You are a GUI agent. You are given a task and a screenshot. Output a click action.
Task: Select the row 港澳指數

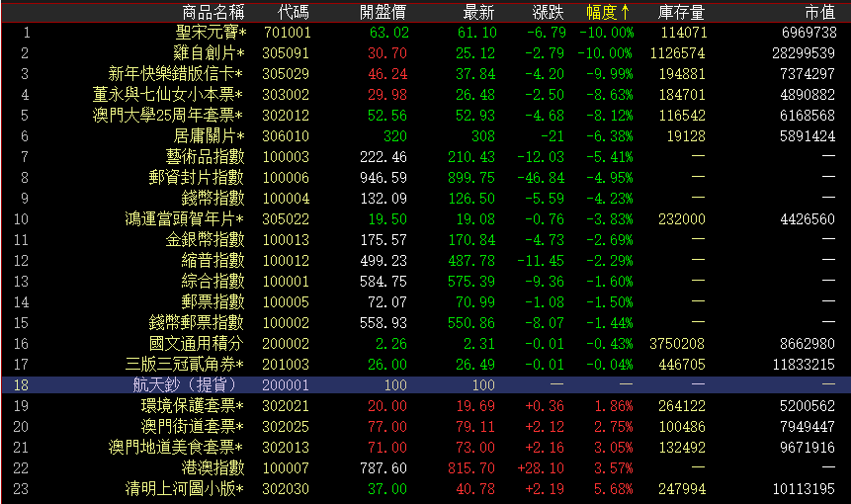coord(425,468)
